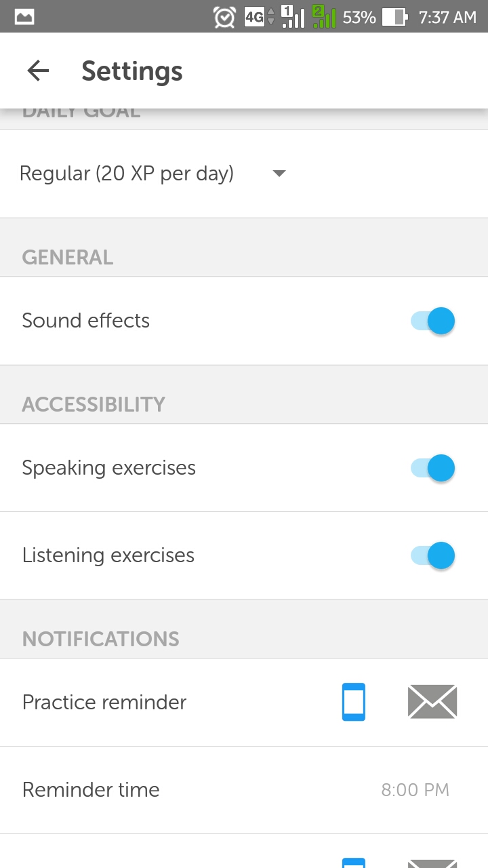Toggle email notification for Practice reminder
This screenshot has width=488, height=868.
(x=432, y=702)
